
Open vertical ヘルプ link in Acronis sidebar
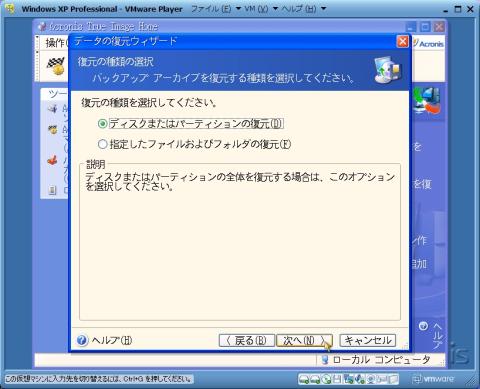click(x=438, y=335)
